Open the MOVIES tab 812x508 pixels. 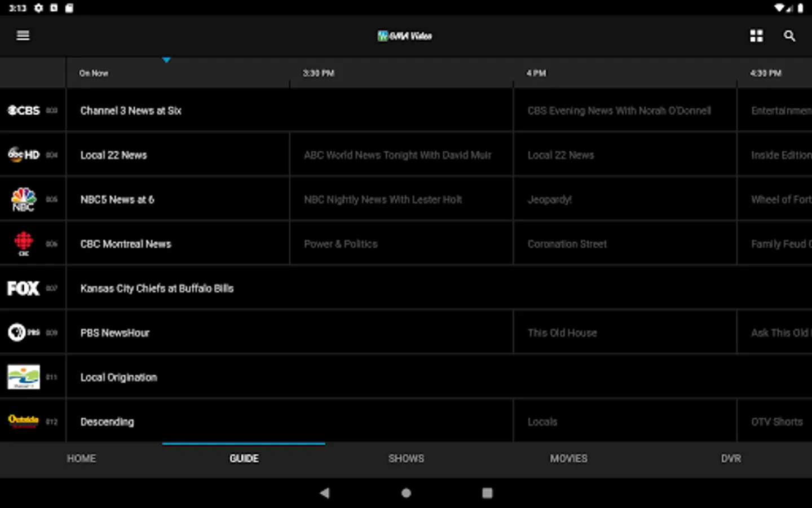pos(568,458)
